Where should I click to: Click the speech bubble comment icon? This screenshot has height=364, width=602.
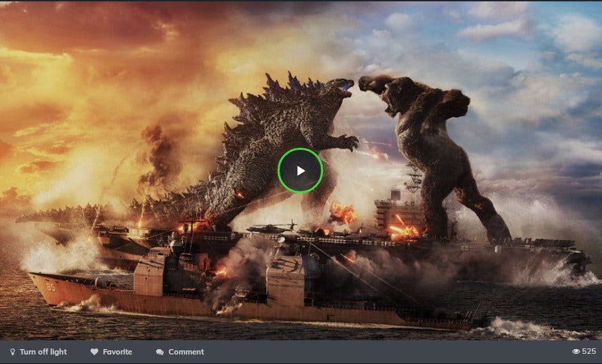coord(159,352)
